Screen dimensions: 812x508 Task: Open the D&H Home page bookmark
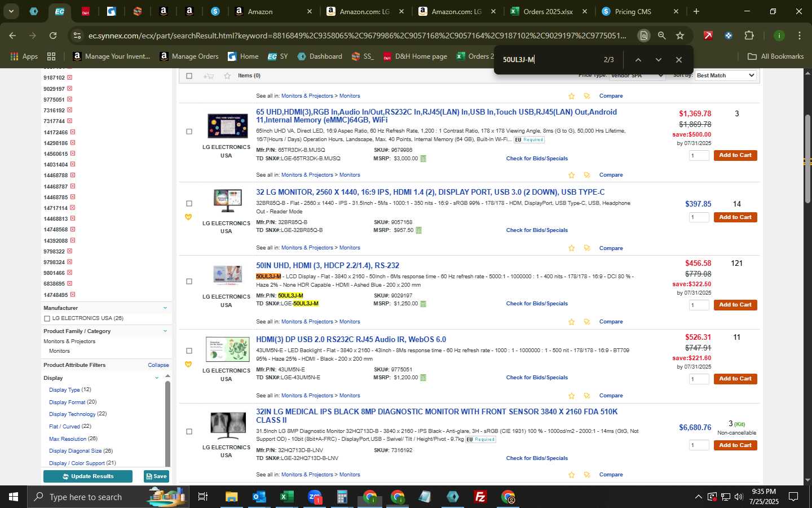415,56
